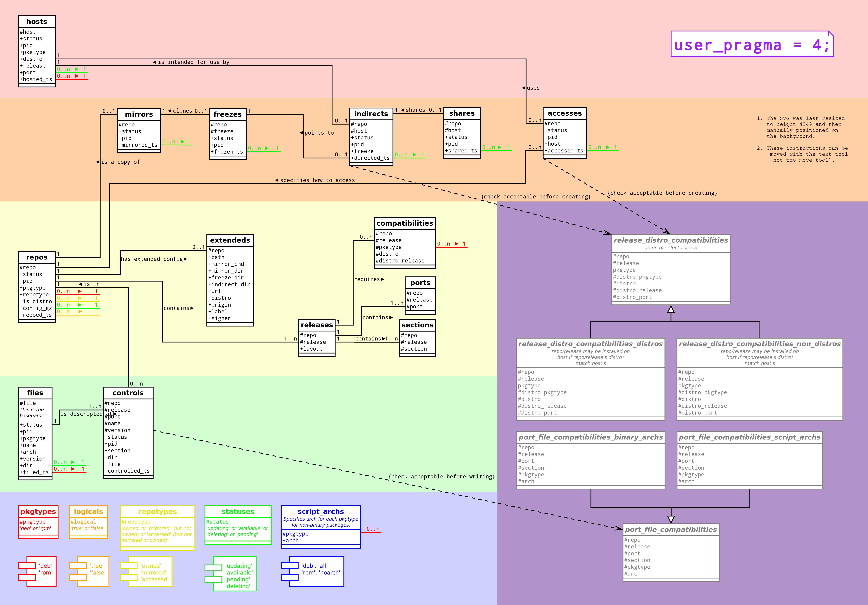
Task: Click the red pkgtypes table title
Action: tap(38, 512)
